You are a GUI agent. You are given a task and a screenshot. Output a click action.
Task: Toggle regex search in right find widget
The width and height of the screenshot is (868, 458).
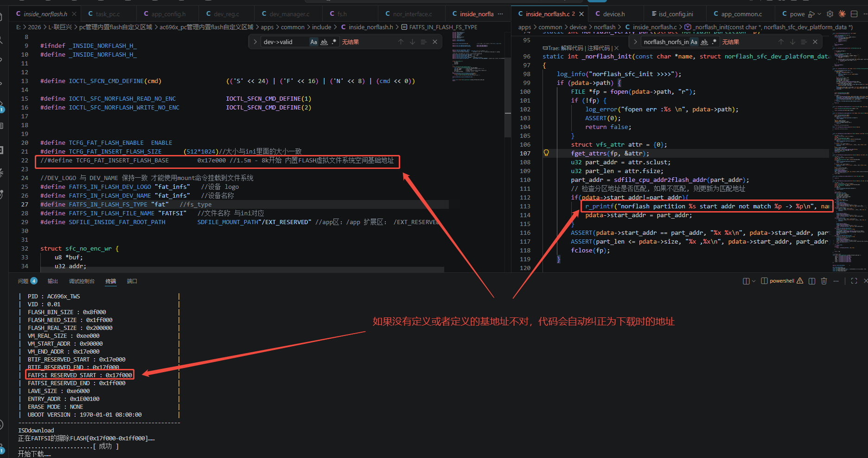[x=715, y=42]
